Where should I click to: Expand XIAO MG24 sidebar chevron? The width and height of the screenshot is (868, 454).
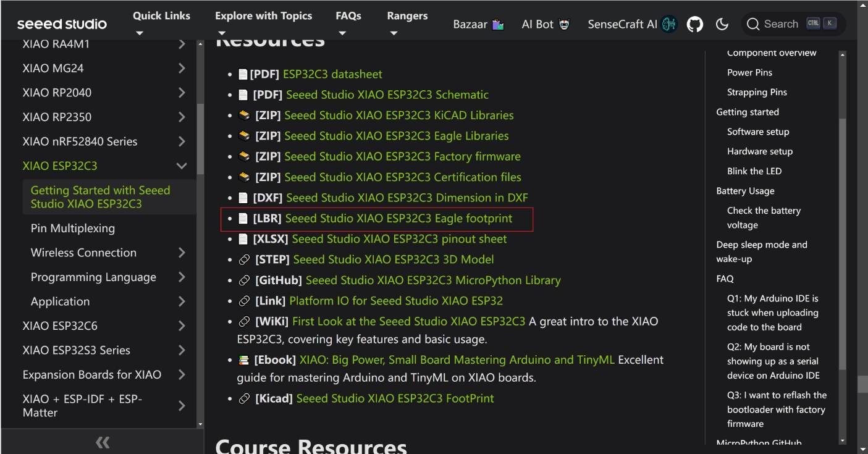182,68
